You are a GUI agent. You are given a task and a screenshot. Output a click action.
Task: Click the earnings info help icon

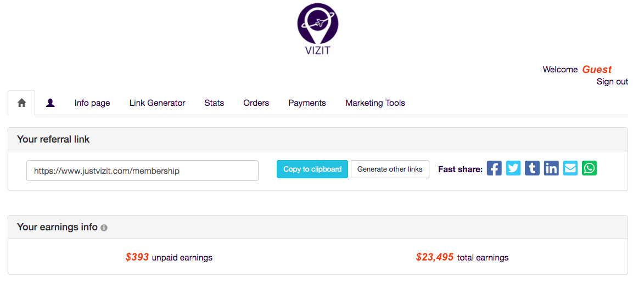pos(104,228)
